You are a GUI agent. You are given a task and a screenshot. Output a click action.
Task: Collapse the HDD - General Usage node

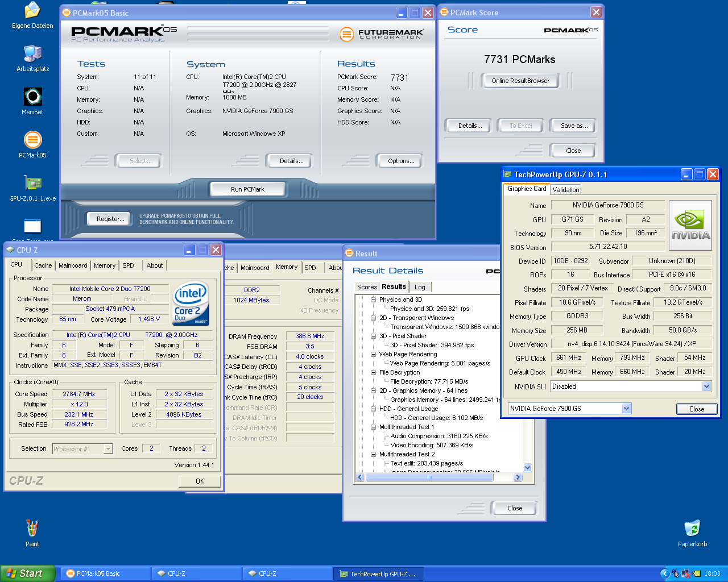pos(374,409)
